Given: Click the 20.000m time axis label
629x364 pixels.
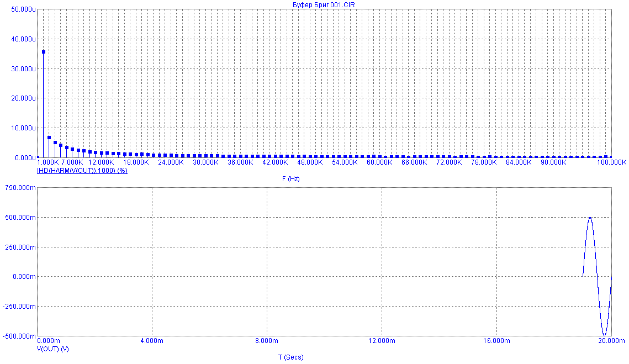Looking at the screenshot, I should tap(611, 341).
